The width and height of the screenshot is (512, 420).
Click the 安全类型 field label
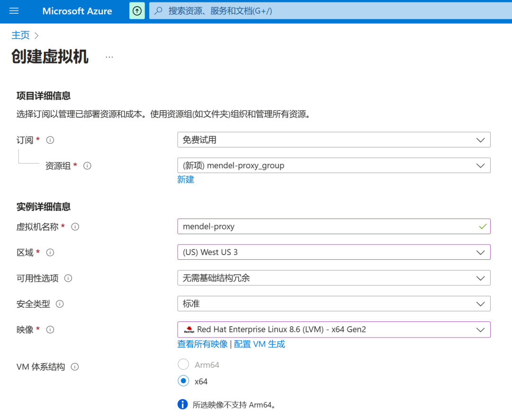click(33, 304)
